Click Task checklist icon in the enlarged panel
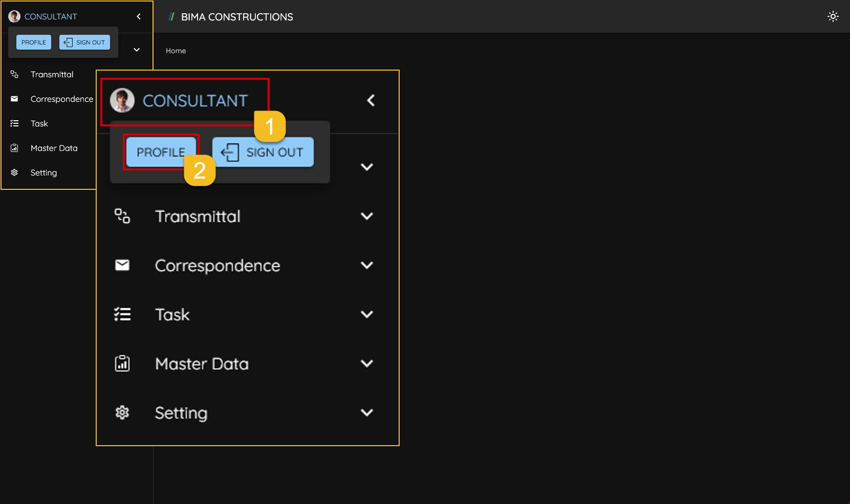850x504 pixels. [122, 314]
